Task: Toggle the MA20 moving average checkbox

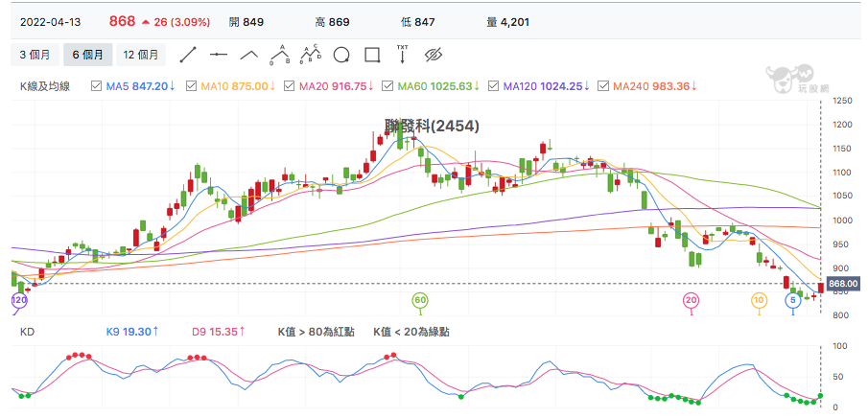Action: 289,86
